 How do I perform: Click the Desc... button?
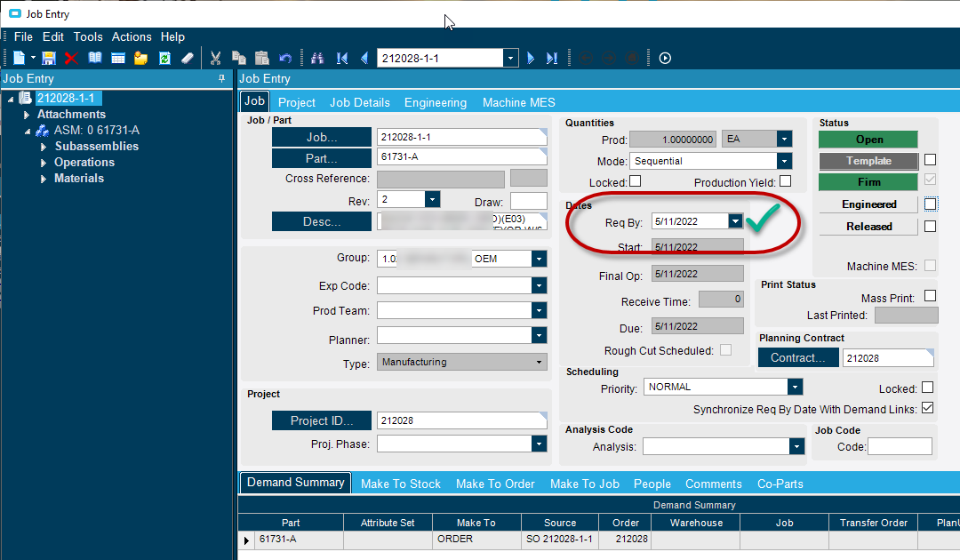322,221
